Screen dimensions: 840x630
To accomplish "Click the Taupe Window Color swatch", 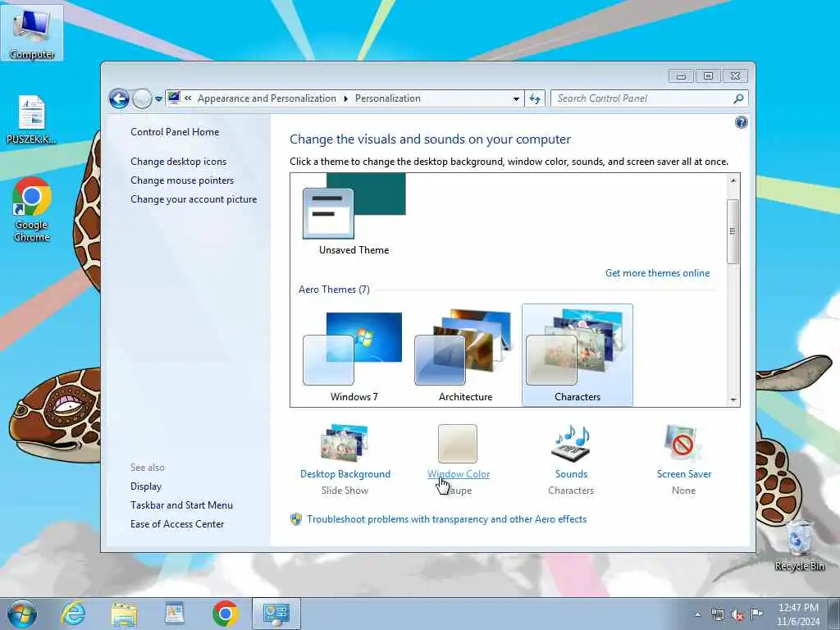I will click(x=458, y=444).
